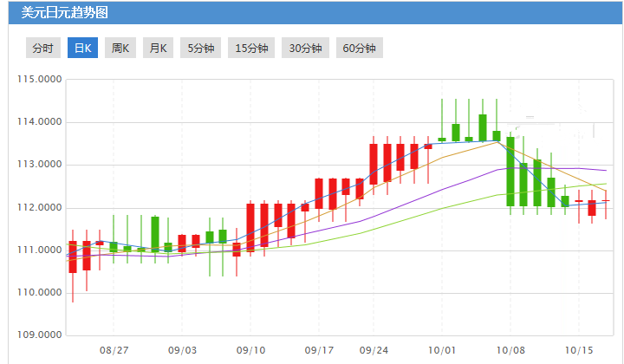Image resolution: width=624 pixels, height=364 pixels.
Task: Click the 08/27 date label on x-axis
Action: (x=114, y=350)
